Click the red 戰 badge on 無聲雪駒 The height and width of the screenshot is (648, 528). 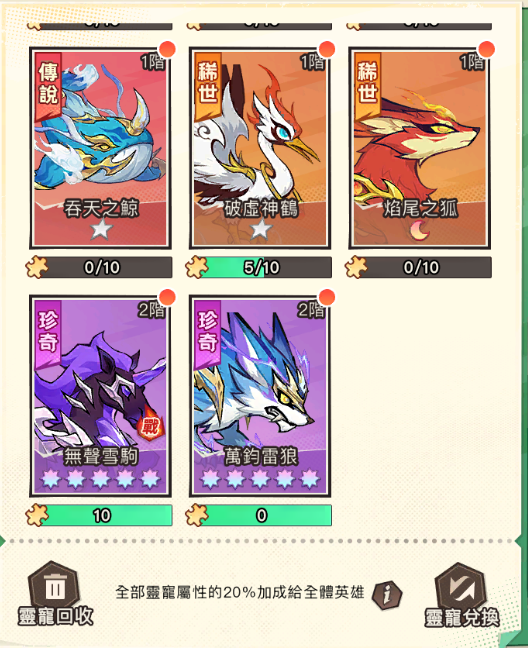pyautogui.click(x=150, y=426)
